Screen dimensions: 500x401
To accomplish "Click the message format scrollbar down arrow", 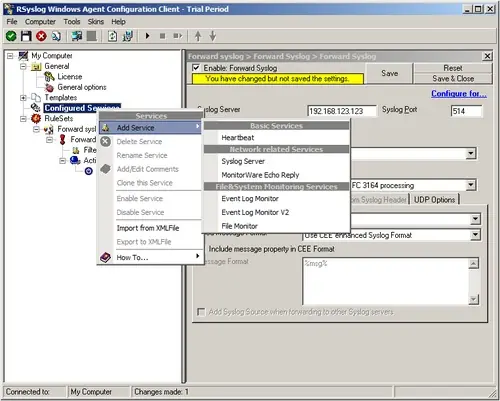I will [x=474, y=299].
